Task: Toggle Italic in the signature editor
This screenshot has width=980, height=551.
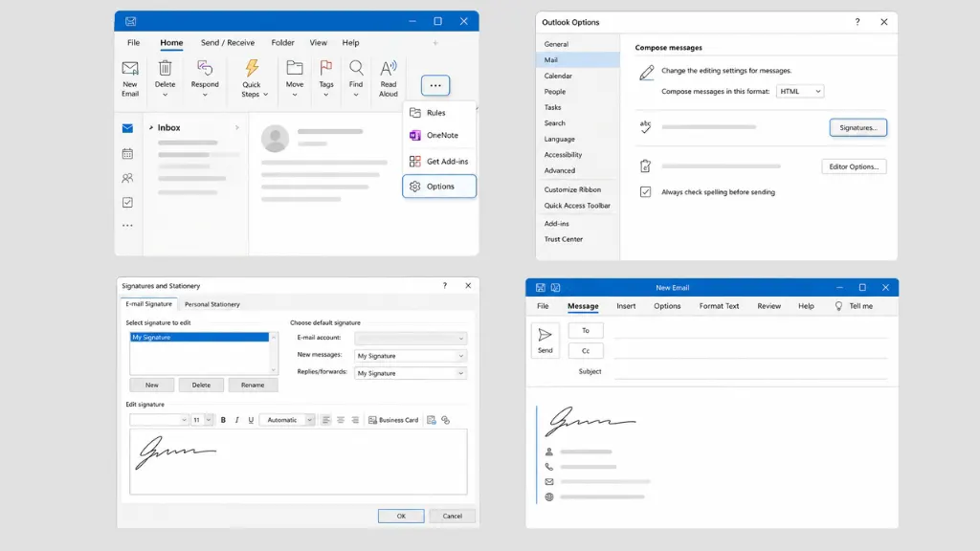Action: [237, 421]
